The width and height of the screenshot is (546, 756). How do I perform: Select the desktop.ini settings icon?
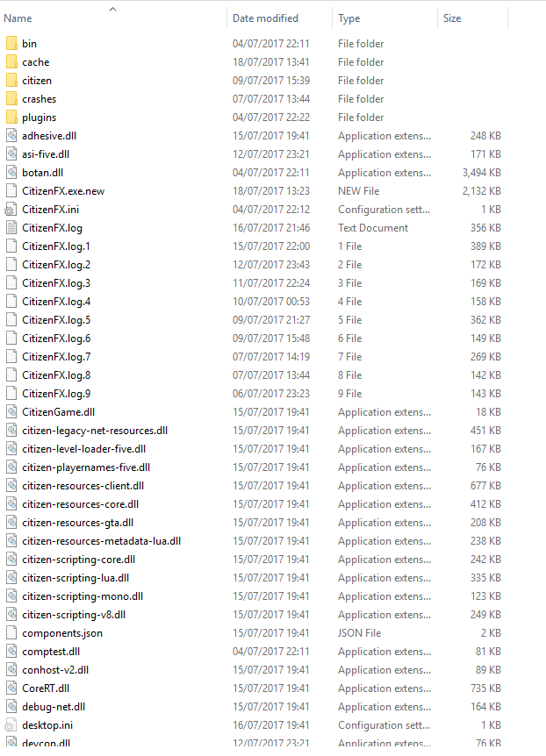(11, 724)
